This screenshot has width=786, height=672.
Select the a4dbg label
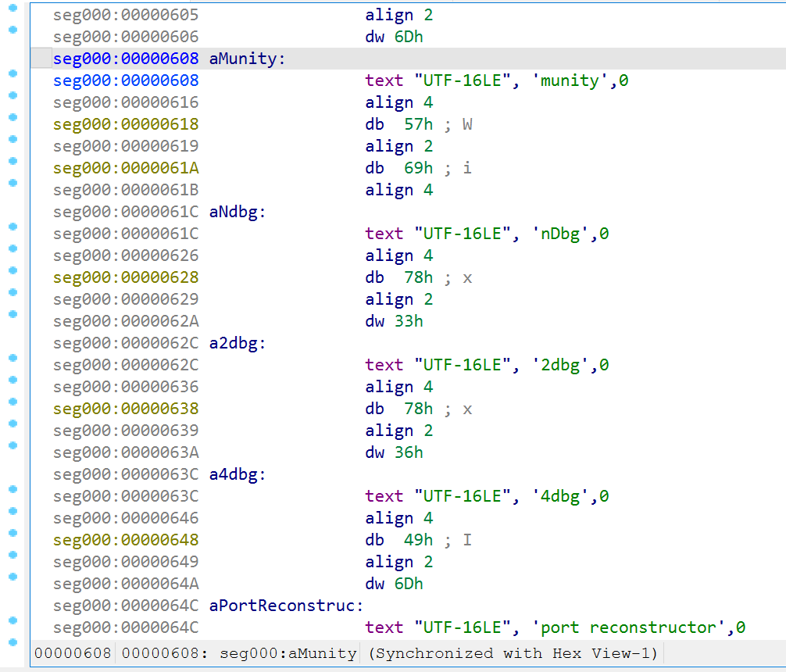(237, 474)
